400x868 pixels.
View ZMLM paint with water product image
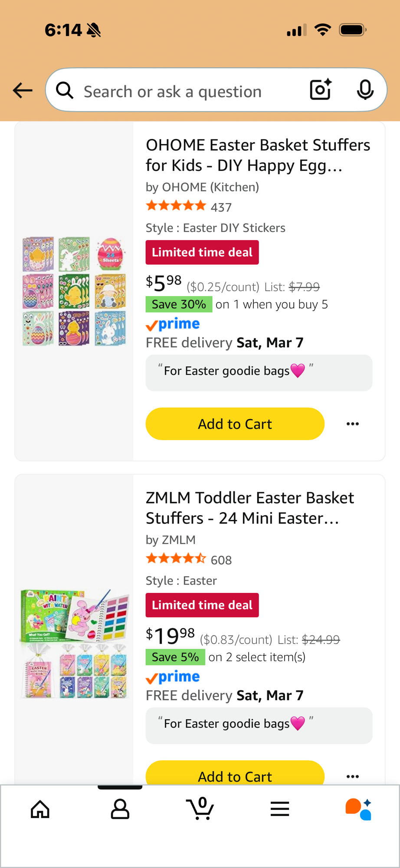tap(74, 644)
